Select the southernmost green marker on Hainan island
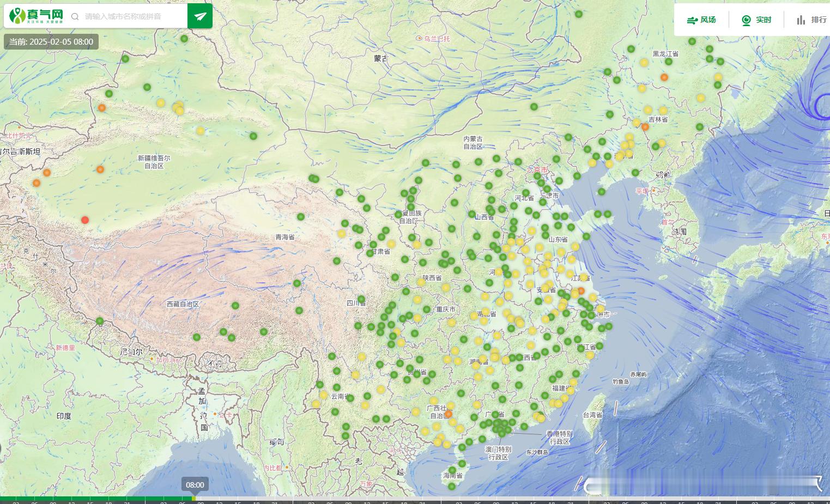830x504 pixels. 452,487
